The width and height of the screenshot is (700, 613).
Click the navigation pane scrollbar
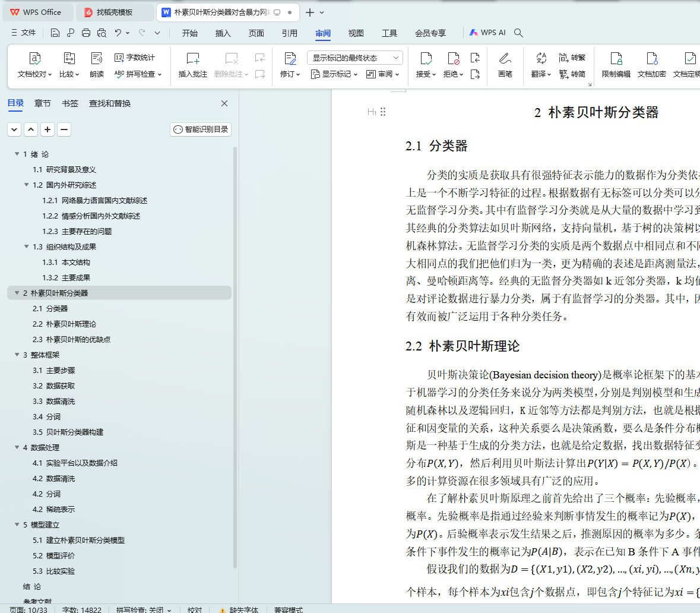(235, 358)
